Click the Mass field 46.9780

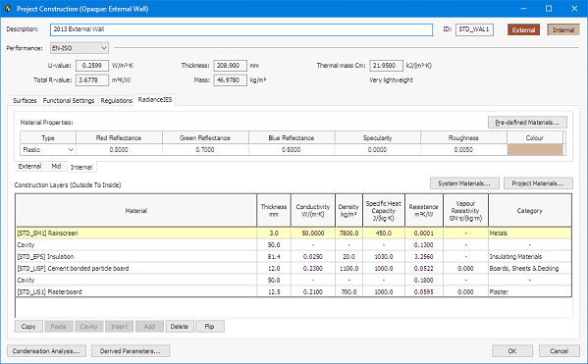pyautogui.click(x=231, y=80)
